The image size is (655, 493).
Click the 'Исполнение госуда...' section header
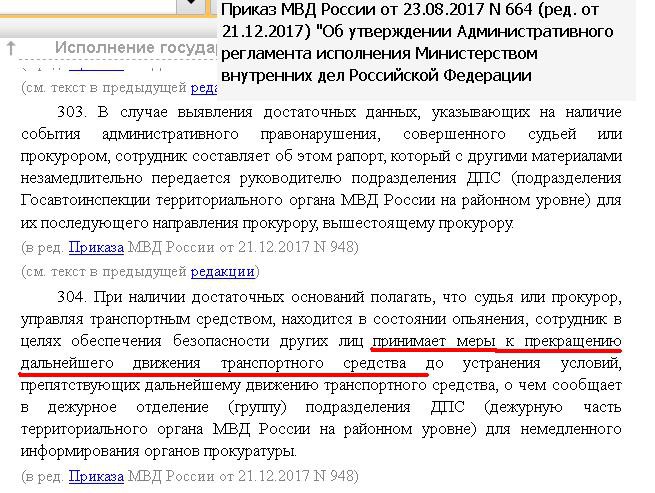(x=134, y=48)
